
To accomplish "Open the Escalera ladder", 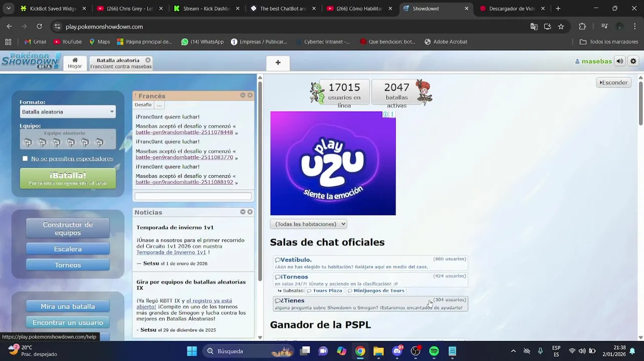I will [x=68, y=249].
